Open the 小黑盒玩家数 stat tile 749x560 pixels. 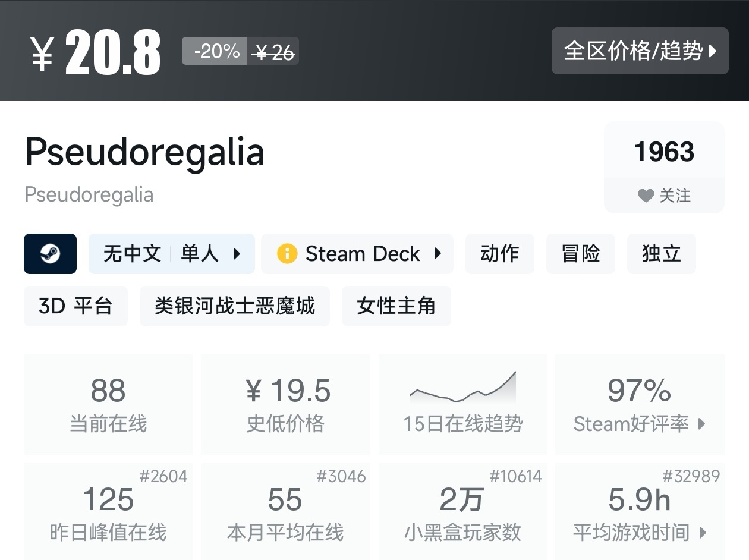point(462,512)
